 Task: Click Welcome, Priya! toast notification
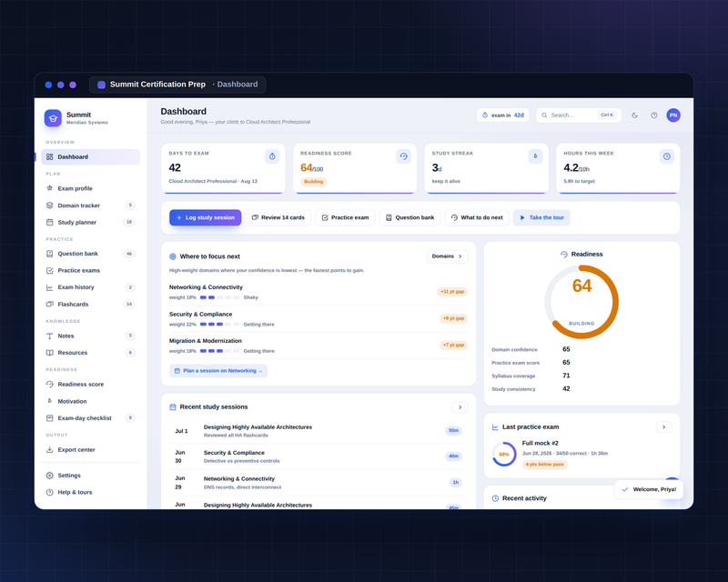[x=649, y=489]
